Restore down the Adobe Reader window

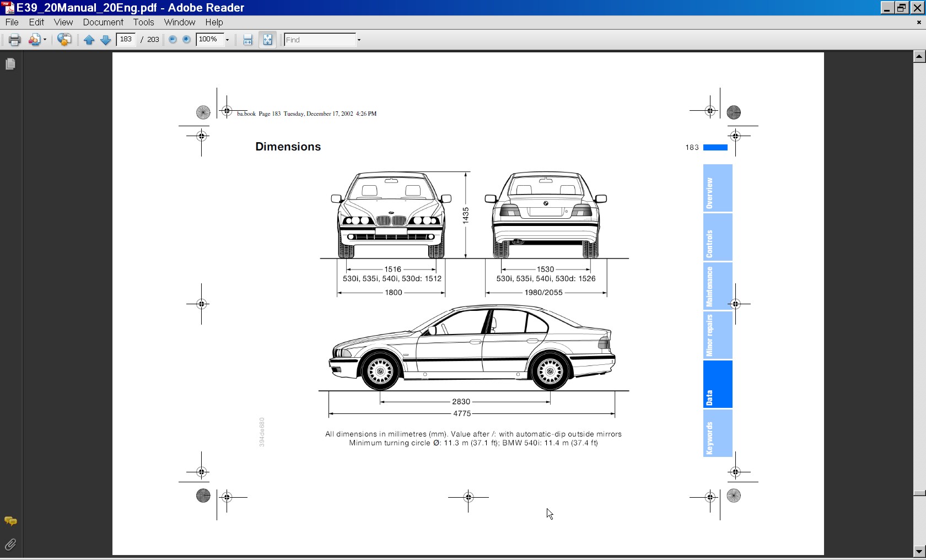tap(902, 8)
